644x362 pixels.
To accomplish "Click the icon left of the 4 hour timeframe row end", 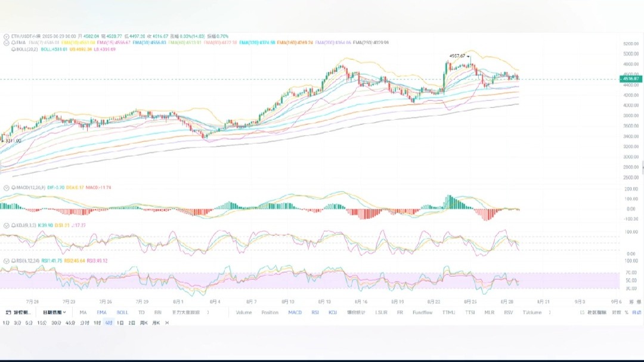I will 167,323.
